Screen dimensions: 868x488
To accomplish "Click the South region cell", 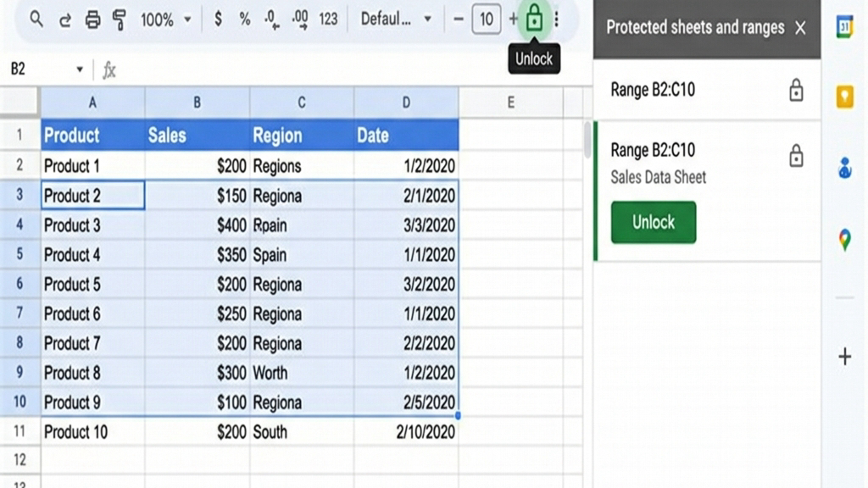I will click(302, 431).
